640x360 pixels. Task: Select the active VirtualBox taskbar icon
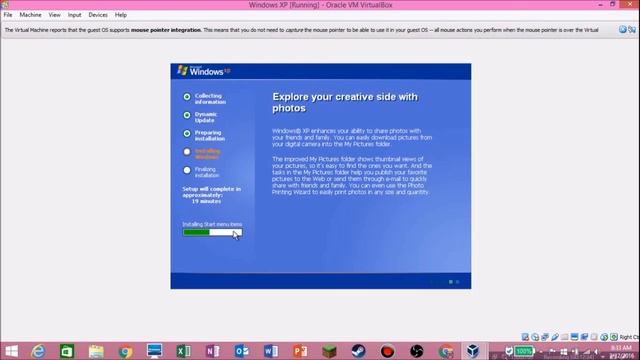click(473, 351)
